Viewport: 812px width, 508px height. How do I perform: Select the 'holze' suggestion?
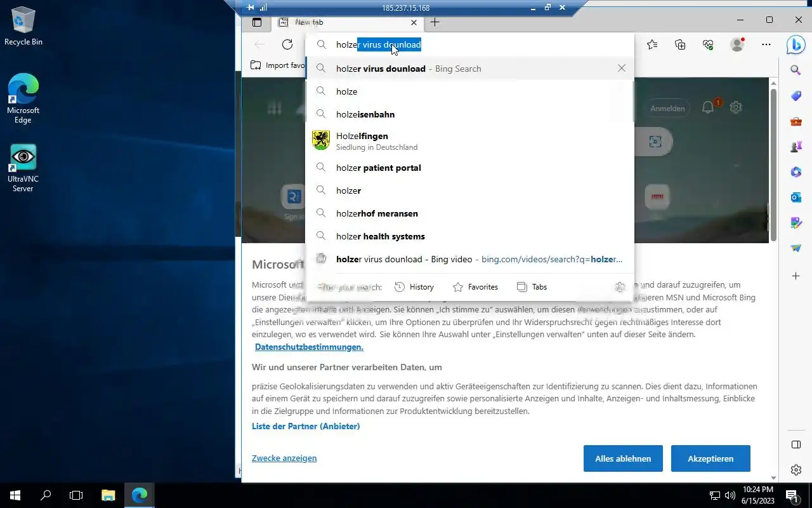tap(469, 91)
